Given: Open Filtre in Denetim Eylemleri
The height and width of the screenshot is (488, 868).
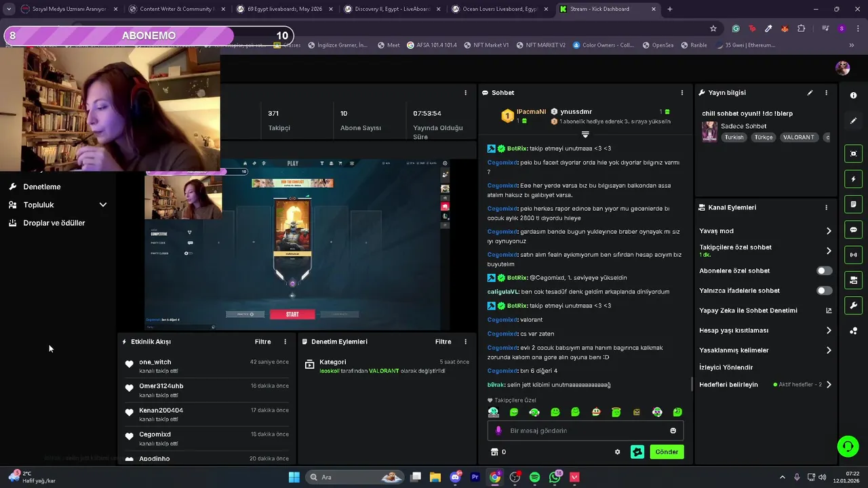Looking at the screenshot, I should tap(443, 342).
